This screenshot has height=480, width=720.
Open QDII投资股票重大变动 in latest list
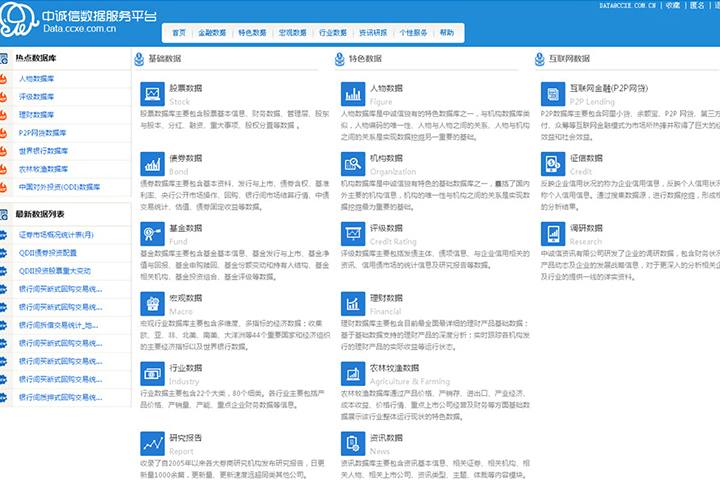click(x=55, y=271)
